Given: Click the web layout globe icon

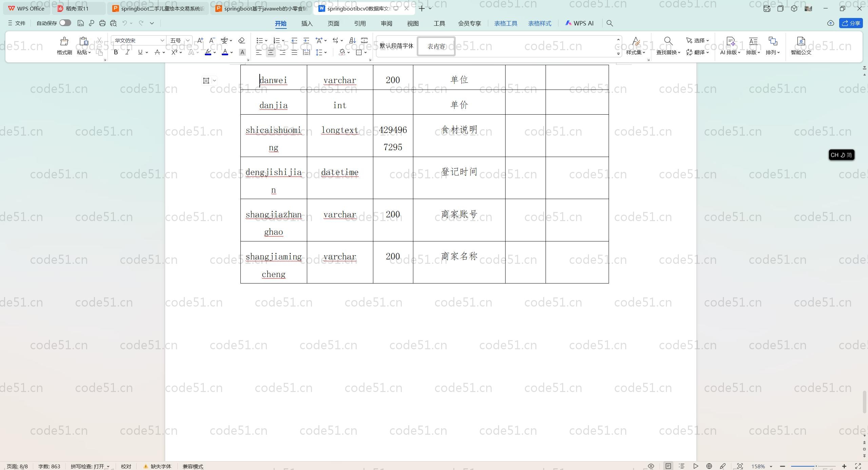Looking at the screenshot, I should [x=709, y=466].
